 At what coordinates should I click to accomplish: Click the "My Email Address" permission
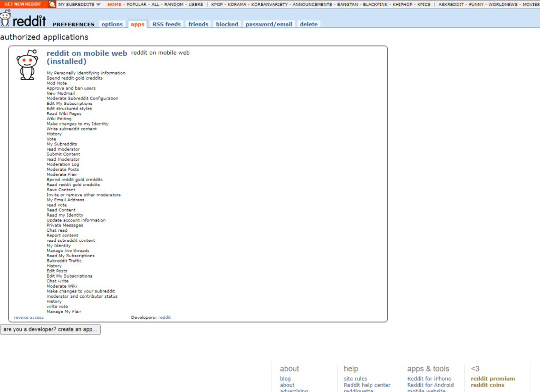click(65, 200)
